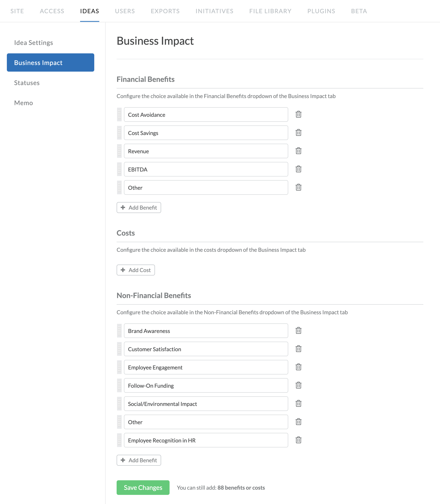The width and height of the screenshot is (440, 504).
Task: Select Business Impact in the sidebar
Action: pos(51,62)
